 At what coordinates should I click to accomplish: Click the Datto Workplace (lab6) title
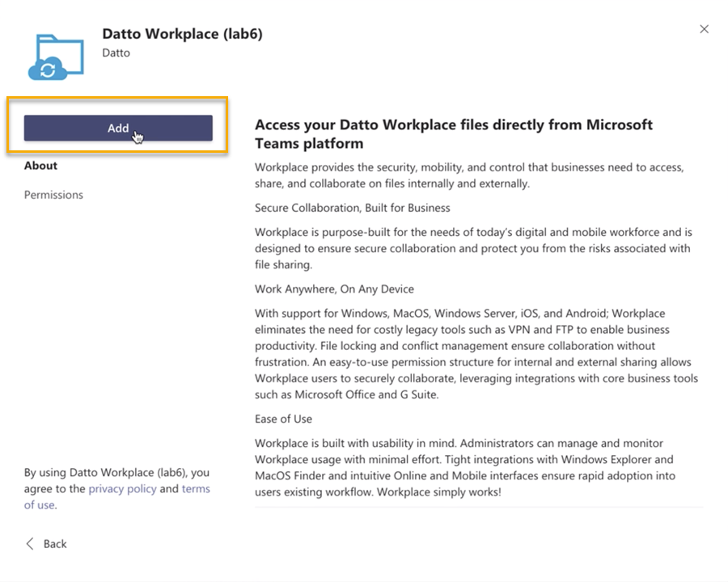coord(182,34)
